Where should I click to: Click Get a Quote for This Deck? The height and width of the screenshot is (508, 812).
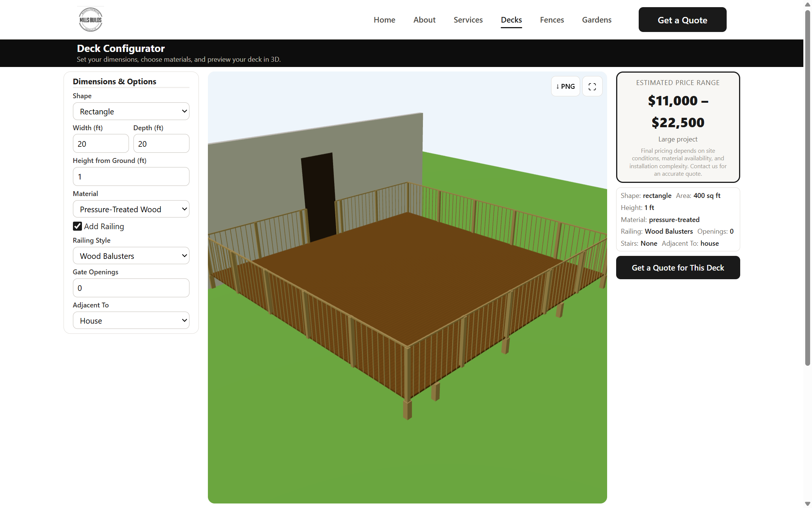coord(678,268)
